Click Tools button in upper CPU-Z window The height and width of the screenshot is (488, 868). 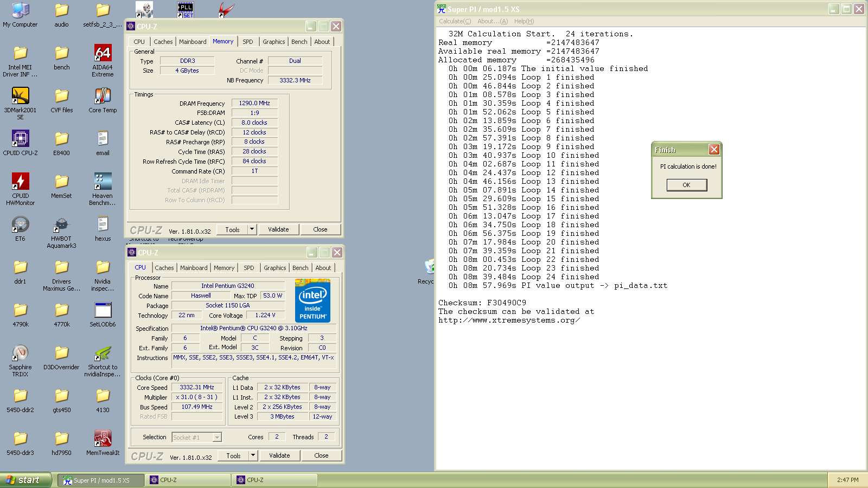pyautogui.click(x=232, y=229)
